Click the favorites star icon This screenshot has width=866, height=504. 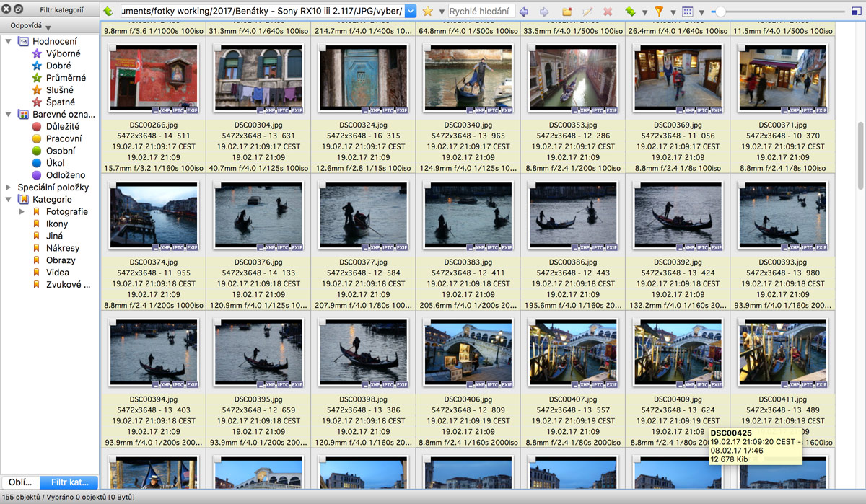click(x=427, y=12)
